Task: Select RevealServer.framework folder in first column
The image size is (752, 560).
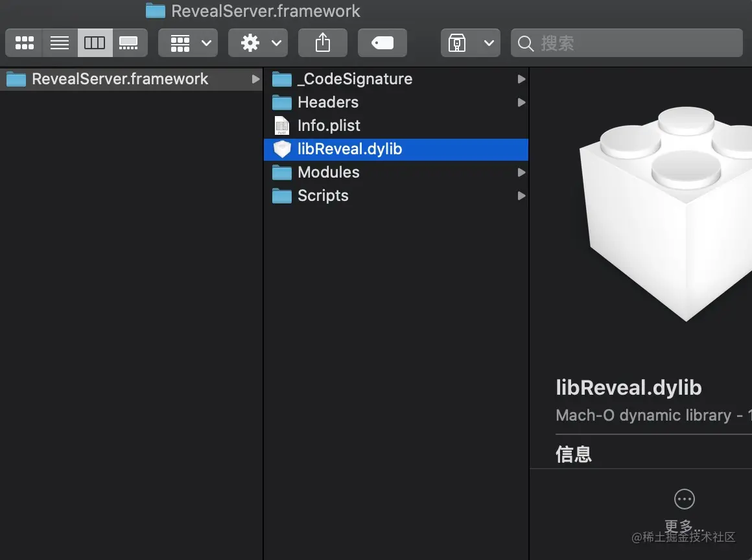Action: (120, 79)
